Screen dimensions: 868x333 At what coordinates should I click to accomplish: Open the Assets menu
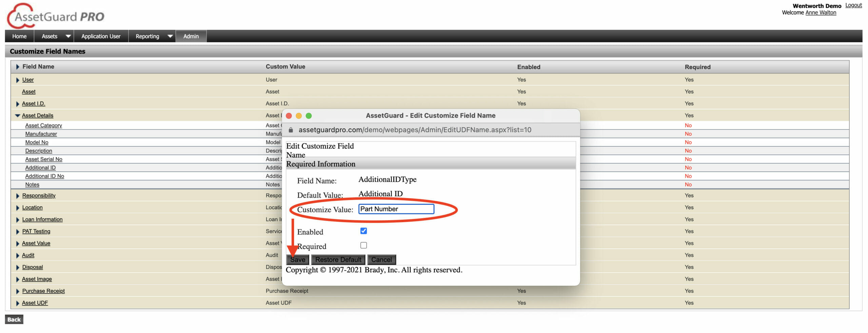tap(50, 36)
